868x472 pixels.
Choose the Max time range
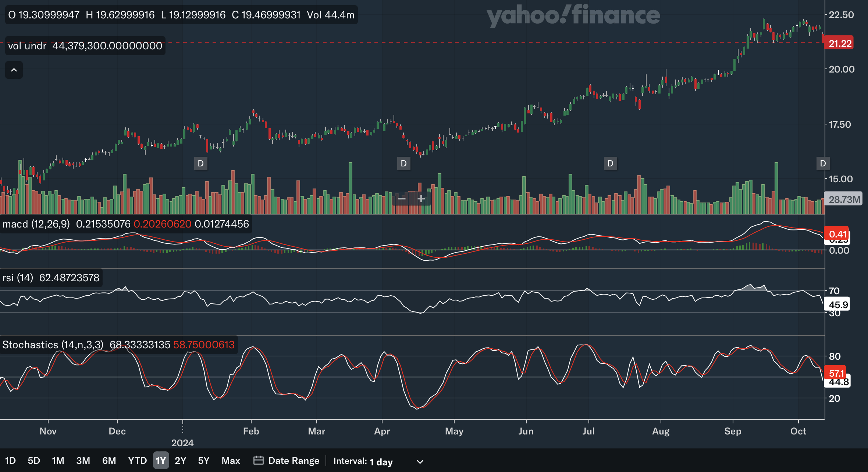click(231, 461)
